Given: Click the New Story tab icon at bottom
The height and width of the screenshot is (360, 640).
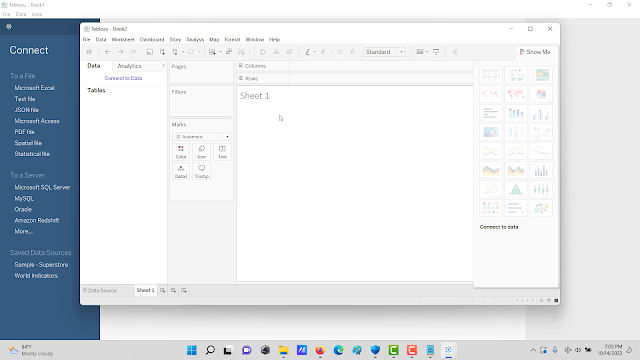Looking at the screenshot, I should 184,290.
